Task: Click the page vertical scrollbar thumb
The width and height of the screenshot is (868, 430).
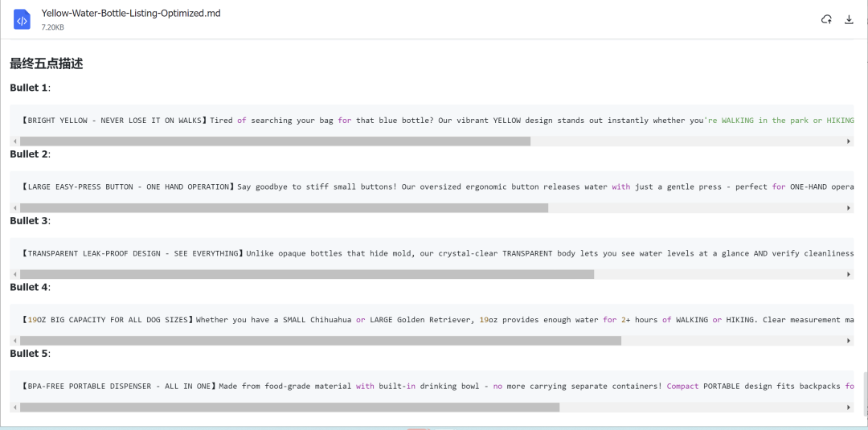Action: (x=865, y=394)
